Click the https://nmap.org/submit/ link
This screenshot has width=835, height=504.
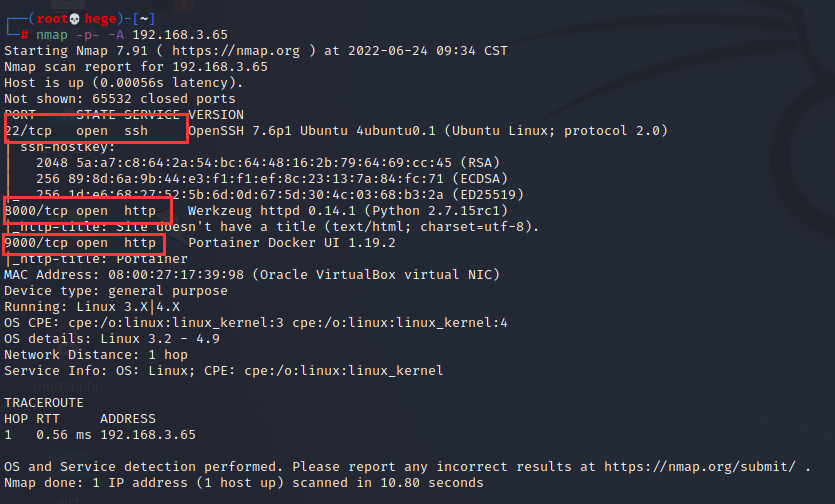pos(700,467)
